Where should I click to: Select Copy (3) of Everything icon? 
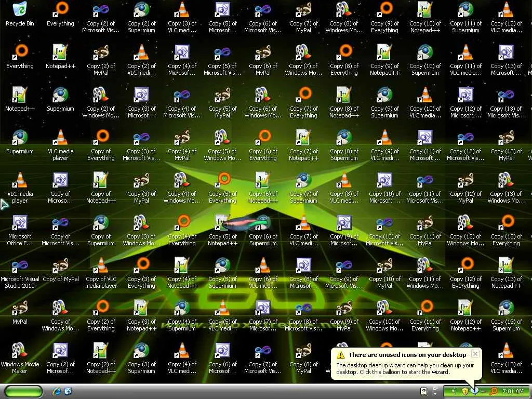(x=141, y=273)
